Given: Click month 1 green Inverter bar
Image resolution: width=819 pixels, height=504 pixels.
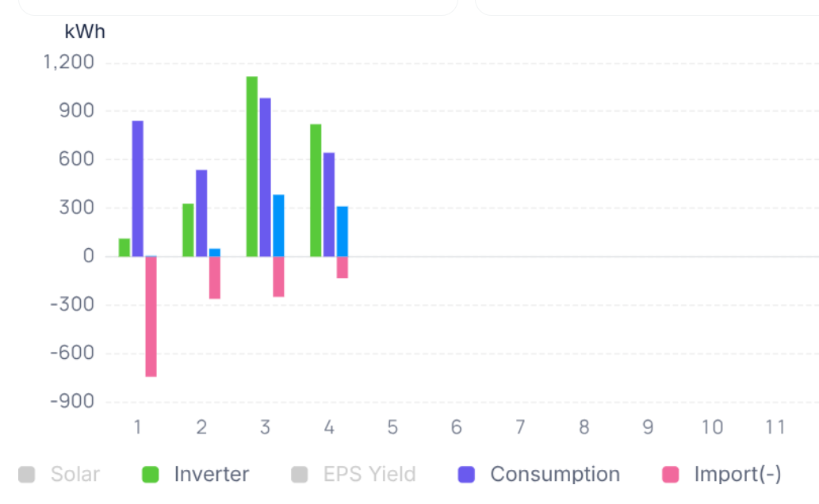Looking at the screenshot, I should tap(124, 247).
